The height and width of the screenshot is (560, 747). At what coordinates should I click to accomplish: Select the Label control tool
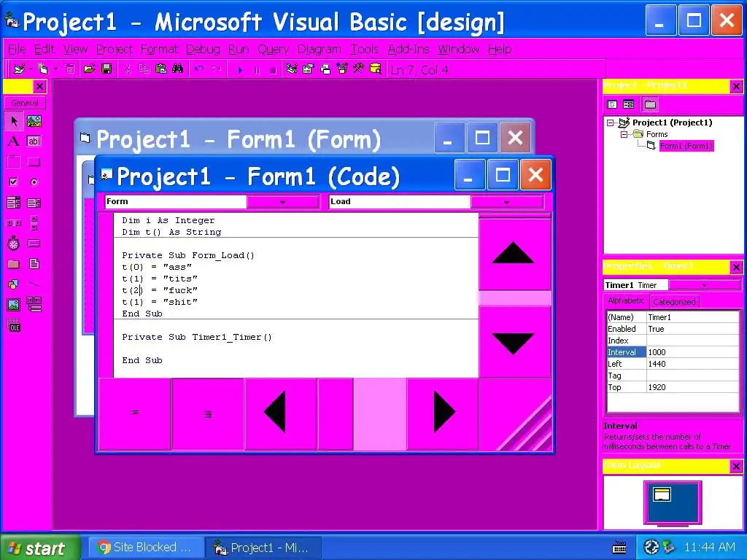tap(14, 141)
